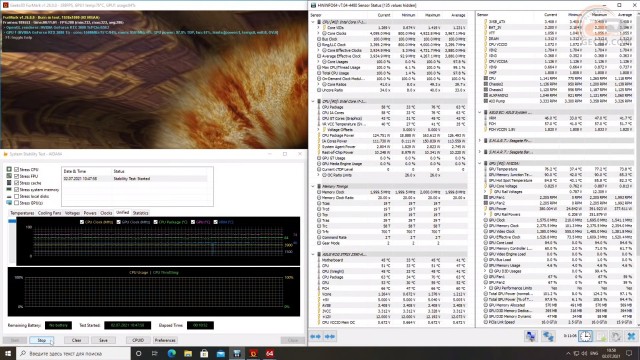
Task: Close HWiNFO sensors with blue X icon
Action: tap(631, 336)
